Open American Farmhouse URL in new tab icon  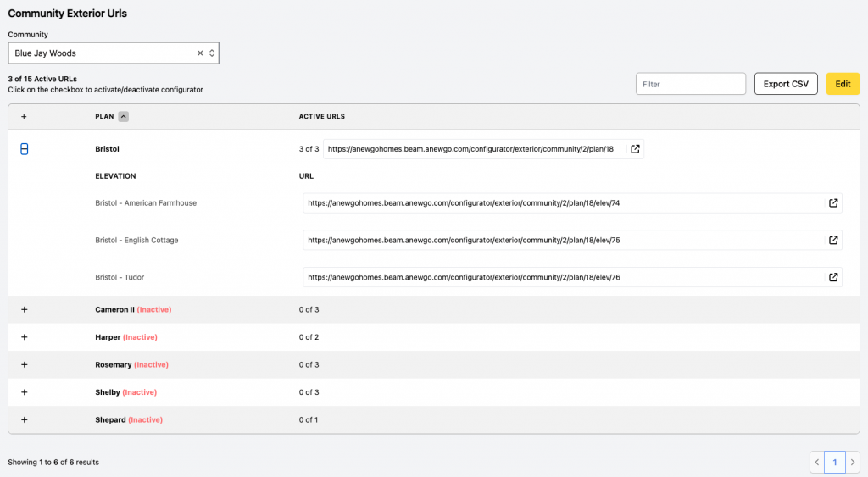click(833, 203)
